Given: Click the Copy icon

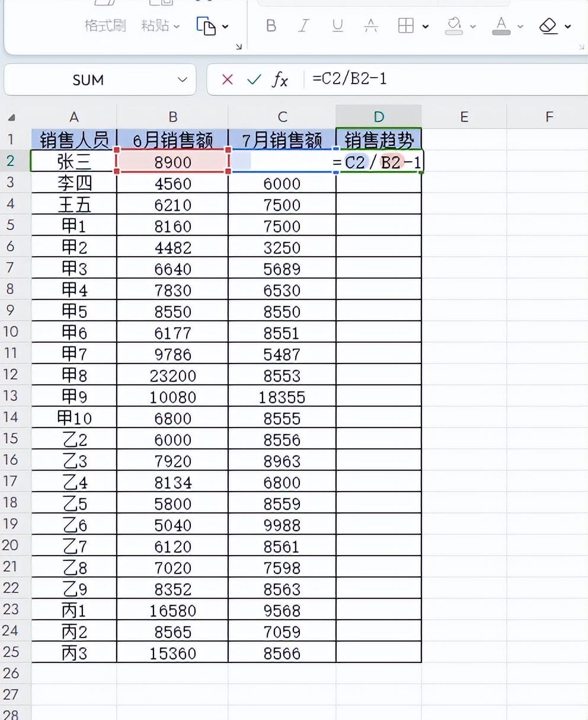Looking at the screenshot, I should (206, 26).
